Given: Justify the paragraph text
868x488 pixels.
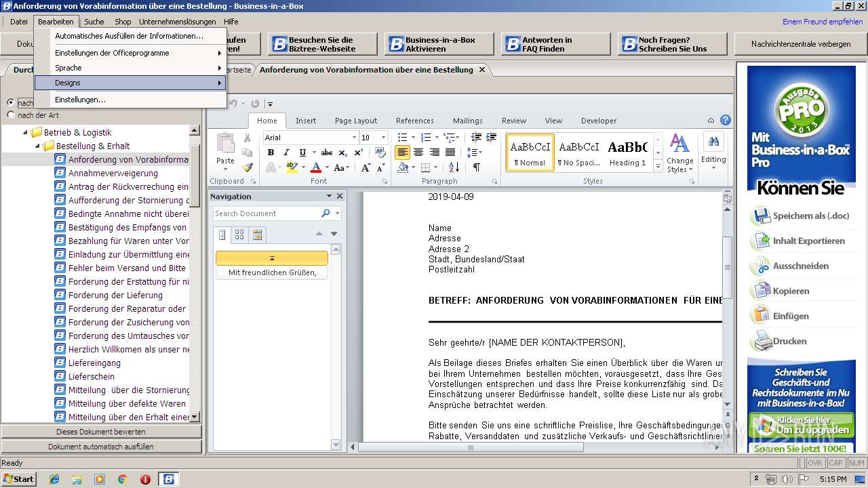Looking at the screenshot, I should (x=450, y=152).
